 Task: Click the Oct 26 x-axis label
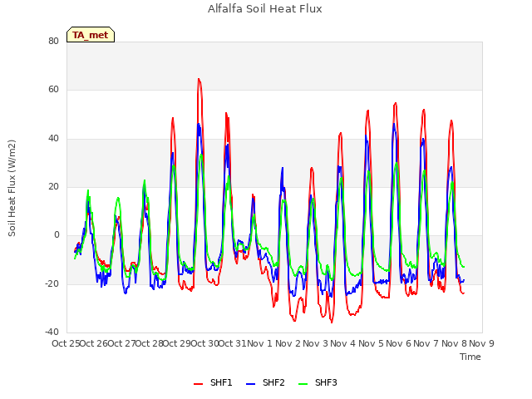pos(94,343)
